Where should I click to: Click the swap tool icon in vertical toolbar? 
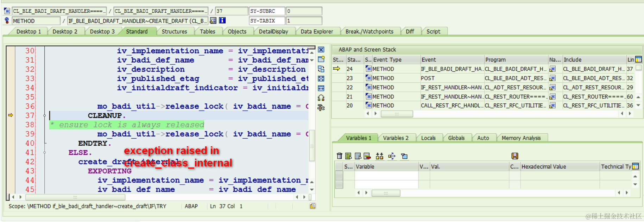[321, 69]
